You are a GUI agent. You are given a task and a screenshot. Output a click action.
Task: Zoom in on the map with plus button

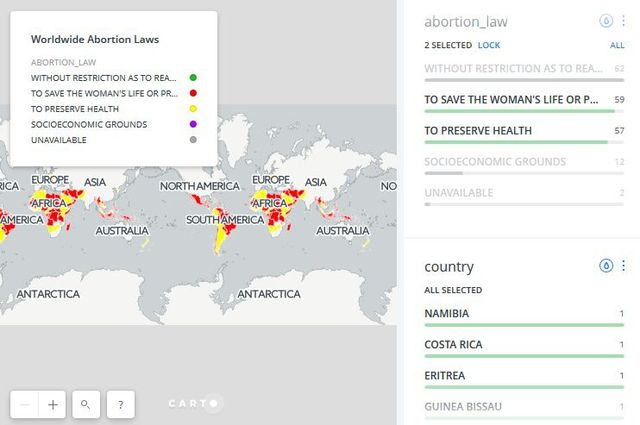[x=53, y=405]
